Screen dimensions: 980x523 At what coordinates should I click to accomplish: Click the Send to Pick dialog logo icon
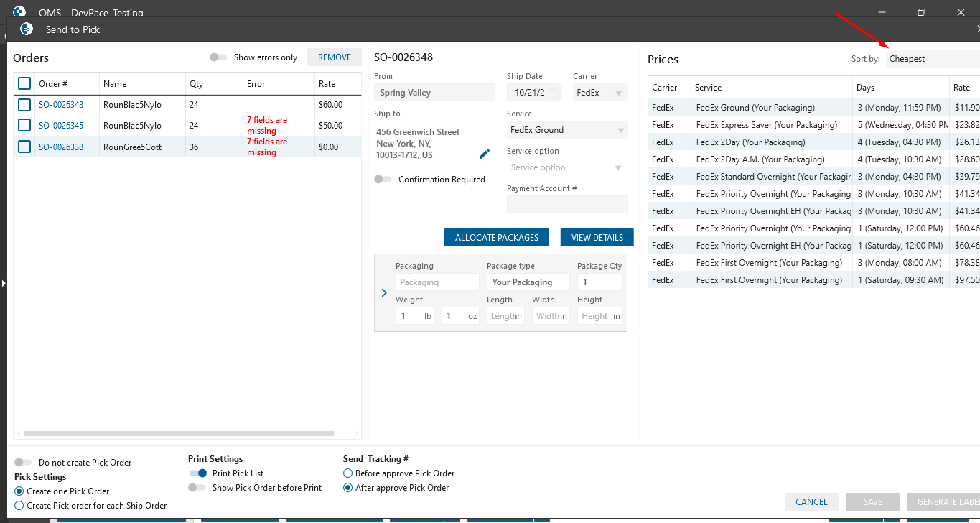point(27,29)
